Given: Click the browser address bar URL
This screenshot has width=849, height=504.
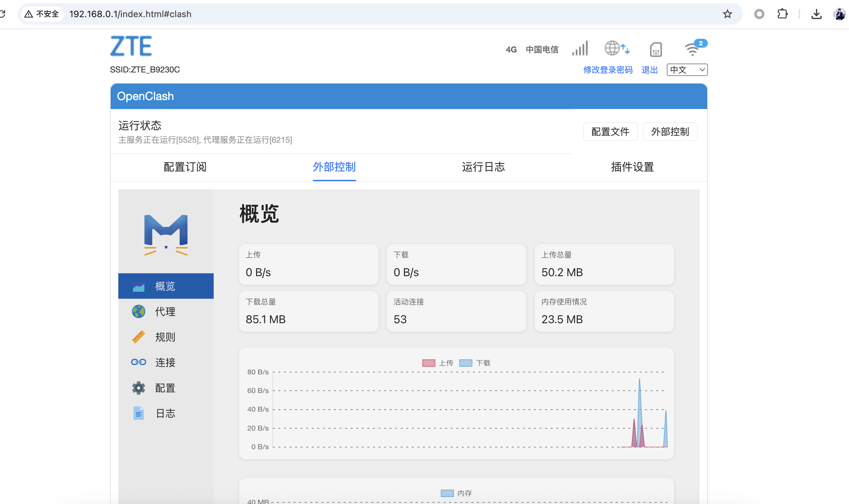Looking at the screenshot, I should pos(130,14).
